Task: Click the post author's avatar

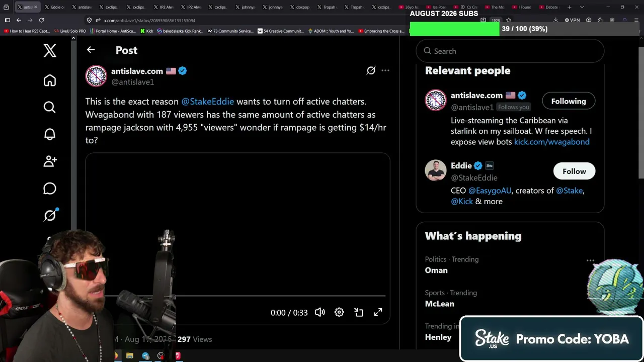Action: coord(96,76)
